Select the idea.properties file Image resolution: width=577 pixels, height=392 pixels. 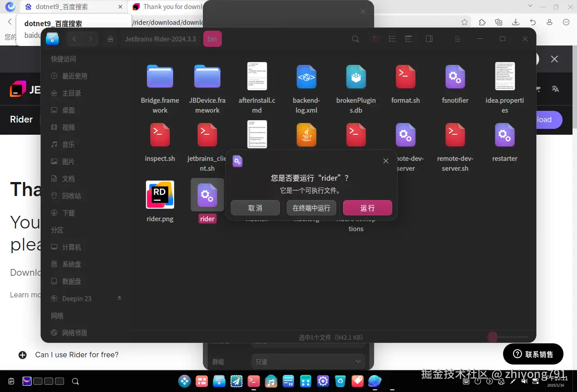pyautogui.click(x=505, y=76)
